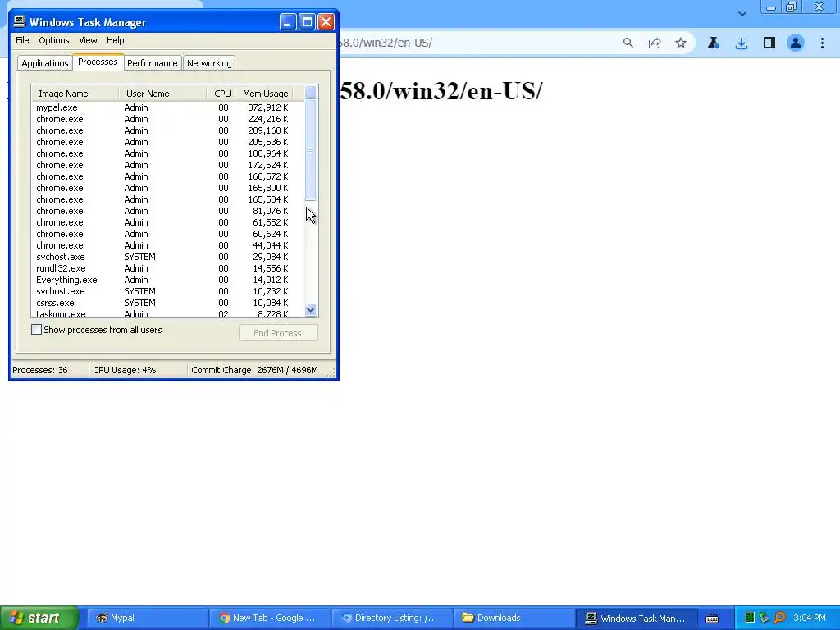Select chrome.exe using 209,168 K
Screen dimensions: 840x630
pyautogui.click(x=167, y=130)
